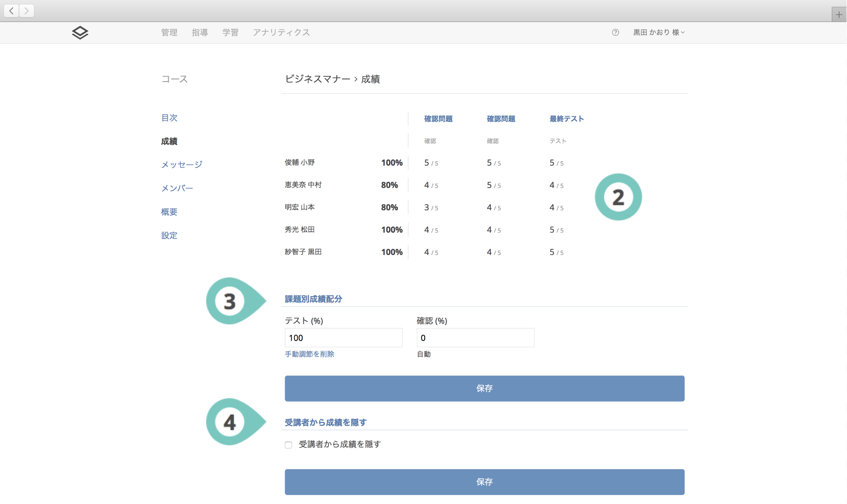
Task: Click the teal number 2 marker
Action: [618, 197]
